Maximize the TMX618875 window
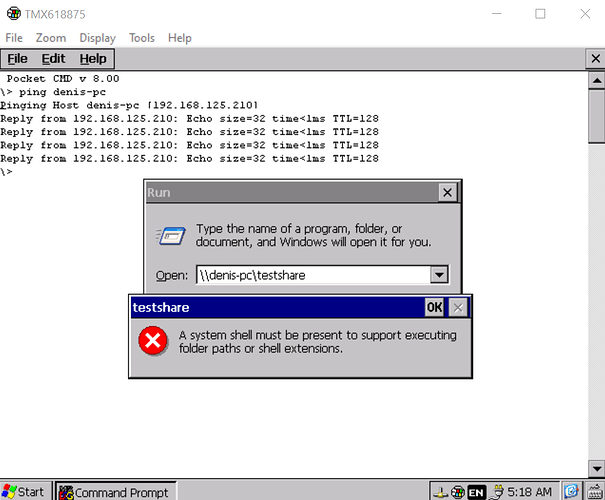 click(x=540, y=14)
